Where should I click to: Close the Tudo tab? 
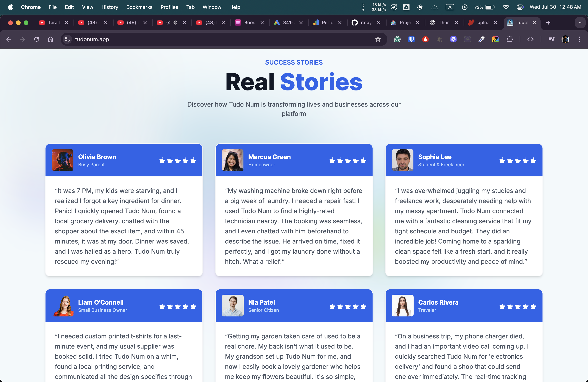[x=534, y=23]
